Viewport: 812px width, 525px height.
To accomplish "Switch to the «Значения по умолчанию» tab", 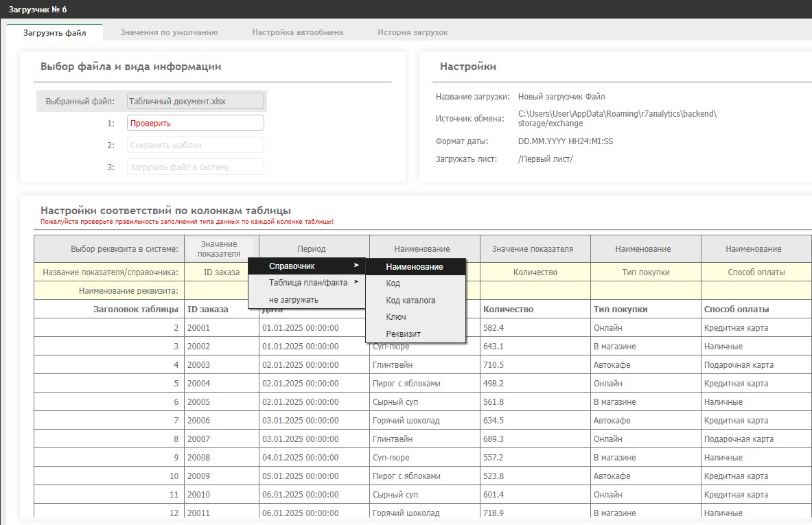I will point(169,32).
